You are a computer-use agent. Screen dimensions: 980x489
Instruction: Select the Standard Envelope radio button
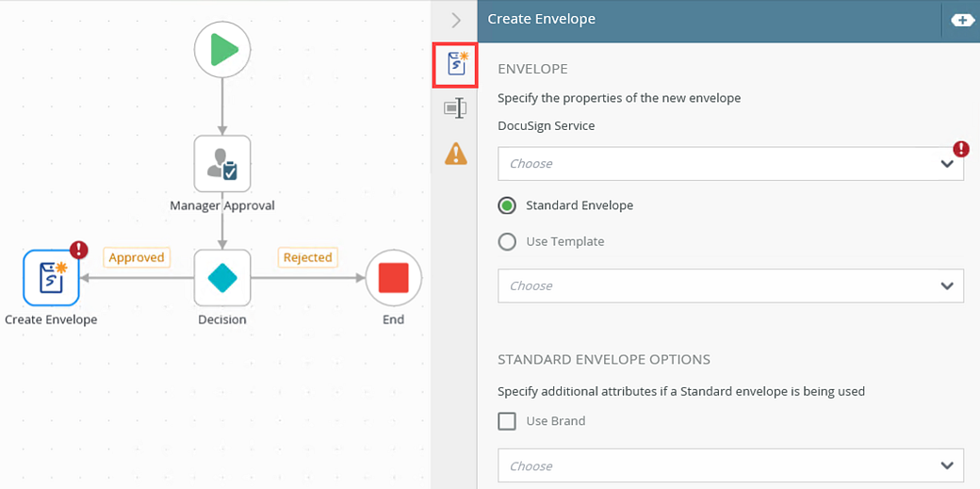pyautogui.click(x=507, y=205)
